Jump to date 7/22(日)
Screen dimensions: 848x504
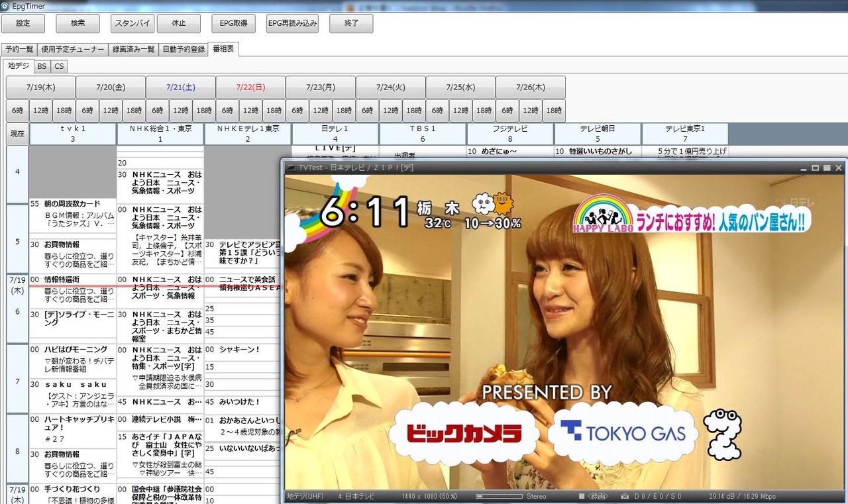tap(250, 87)
